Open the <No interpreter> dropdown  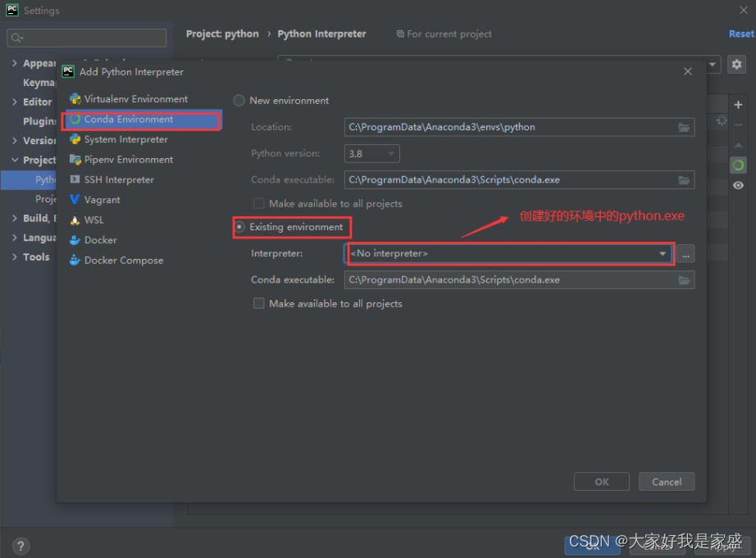click(509, 253)
